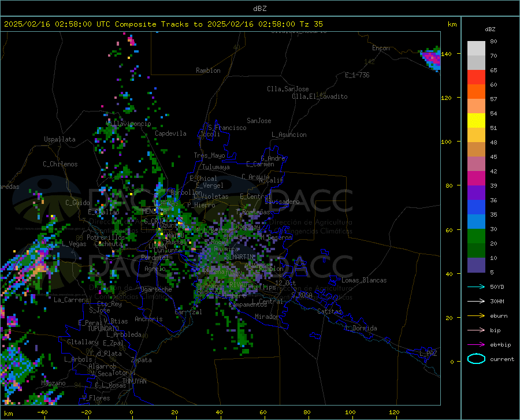
Task: Click the Anchoris map label
Action: (148, 319)
